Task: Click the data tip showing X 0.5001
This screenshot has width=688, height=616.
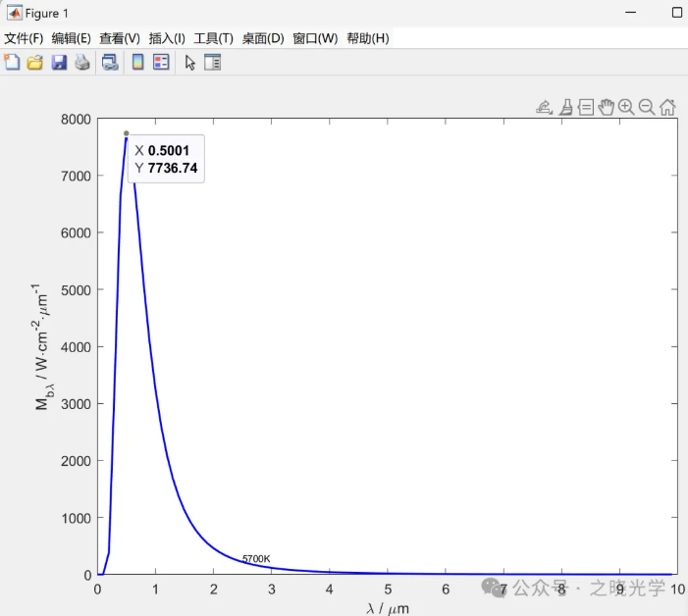Action: click(166, 159)
